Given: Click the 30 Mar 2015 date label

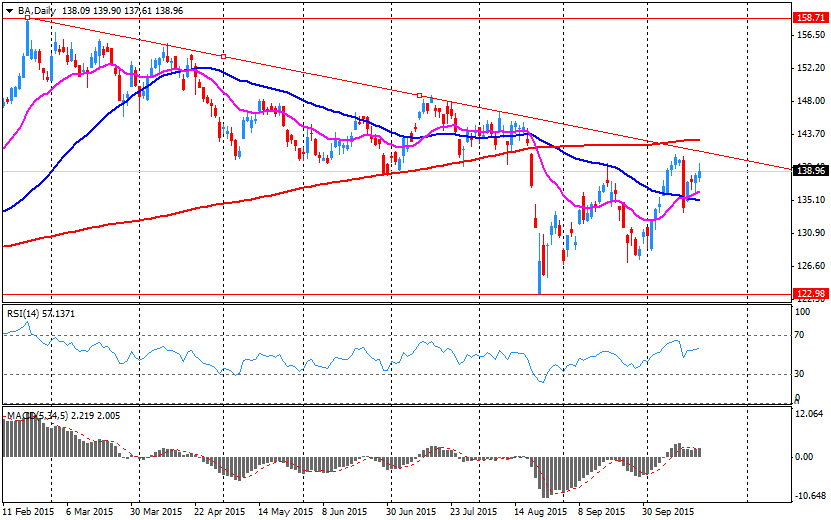Looking at the screenshot, I should tap(156, 512).
